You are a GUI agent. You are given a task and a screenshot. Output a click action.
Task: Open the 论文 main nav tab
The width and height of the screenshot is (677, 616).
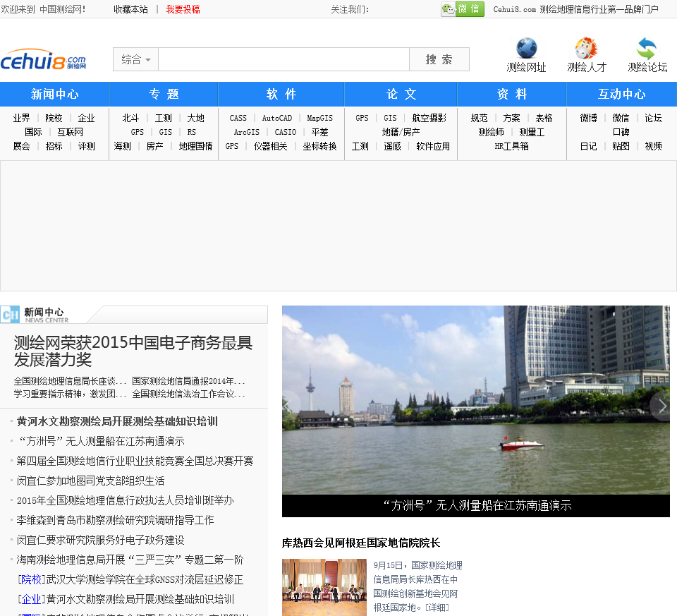click(401, 94)
